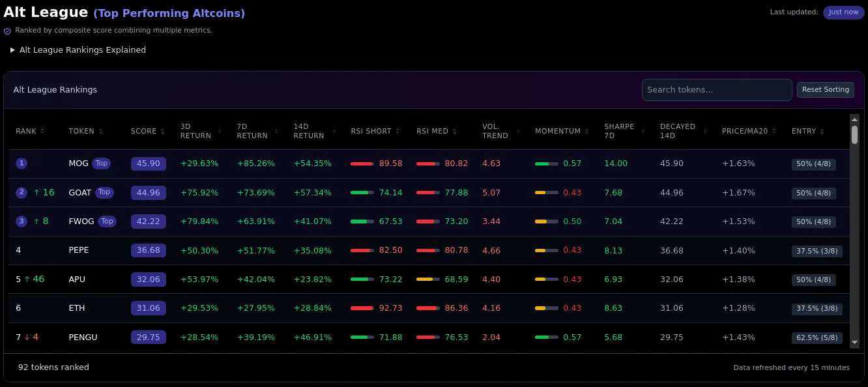This screenshot has height=387, width=868.
Task: Click the 31.06 score badge for ETH
Action: tap(149, 308)
